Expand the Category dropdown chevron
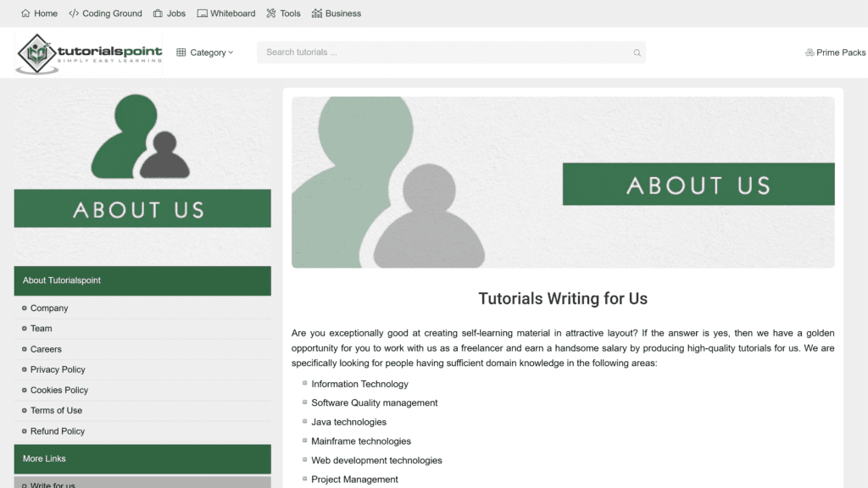 click(231, 53)
